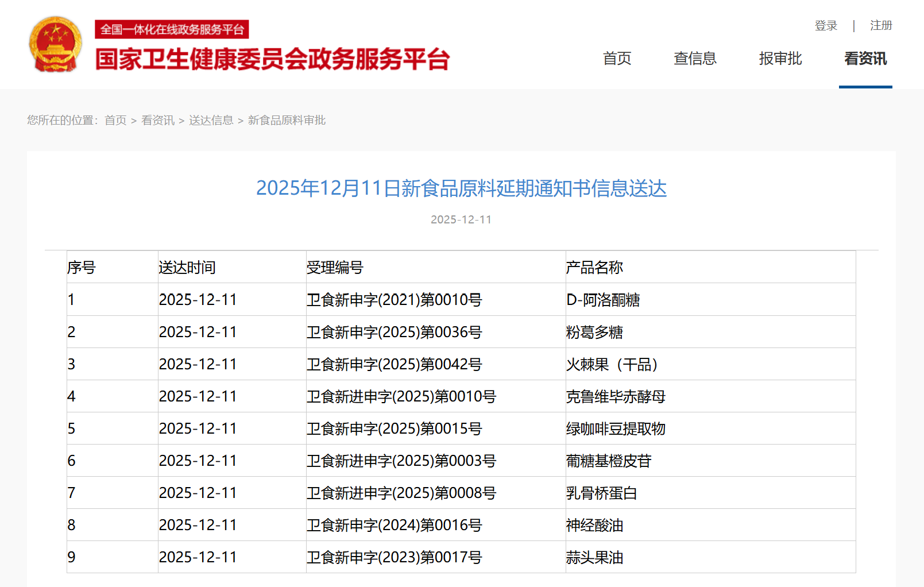Go to the 报审批 section
The image size is (924, 587).
pyautogui.click(x=780, y=59)
